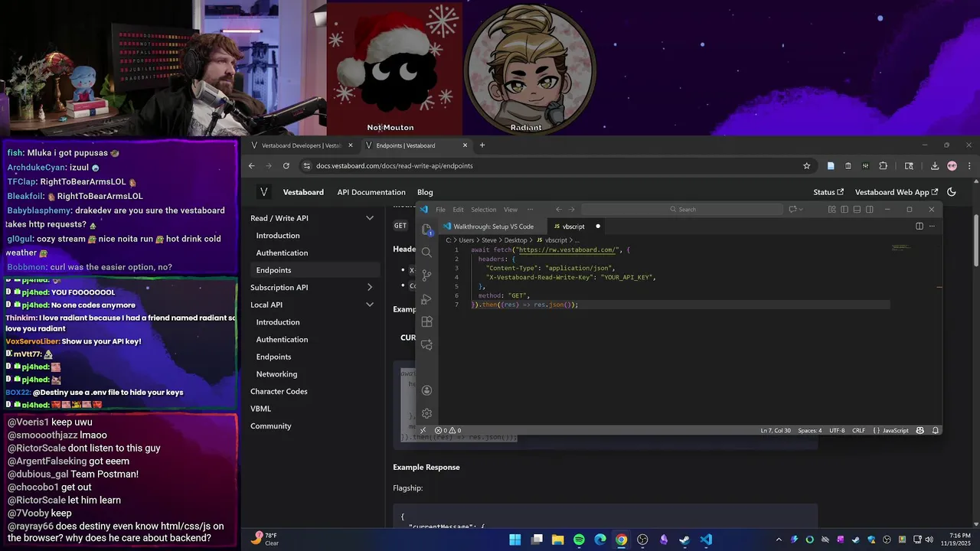The image size is (980, 551).
Task: Open the Manage gear in VS Code
Action: point(426,413)
